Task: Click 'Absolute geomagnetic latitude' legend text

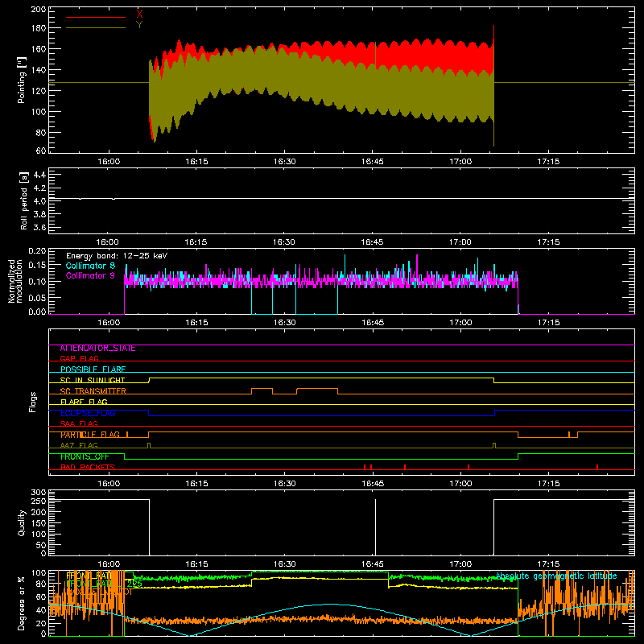Action: [556, 576]
